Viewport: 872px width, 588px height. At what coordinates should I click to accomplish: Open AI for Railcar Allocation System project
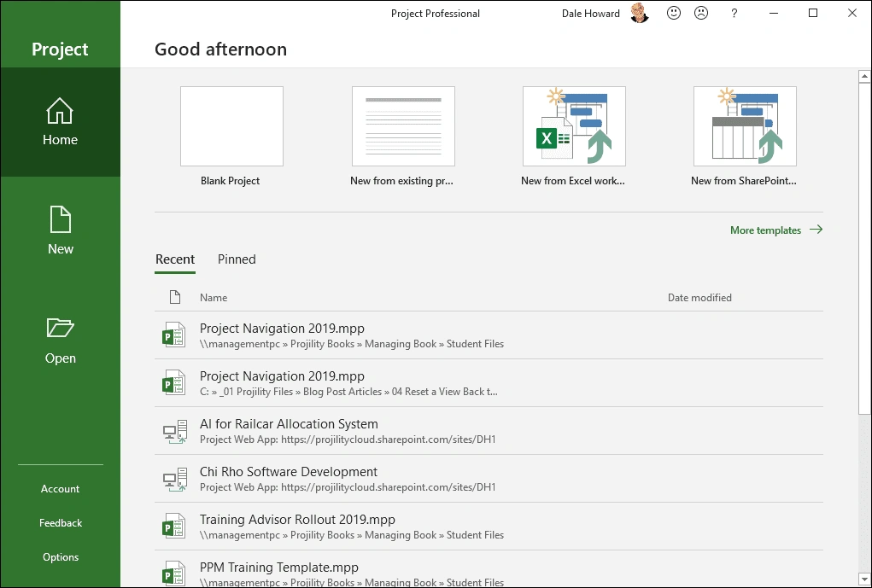289,424
